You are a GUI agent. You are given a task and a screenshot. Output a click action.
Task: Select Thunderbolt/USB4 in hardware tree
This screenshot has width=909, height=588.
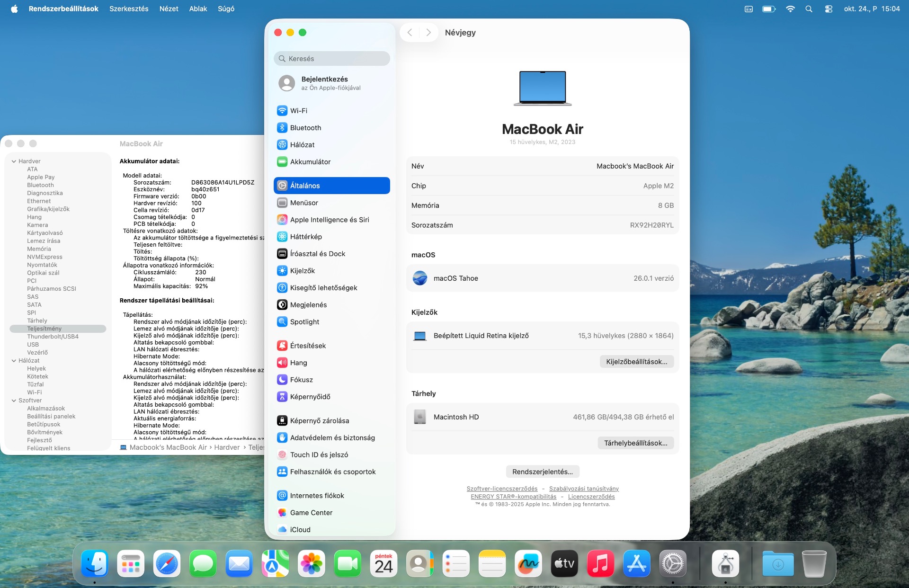53,337
